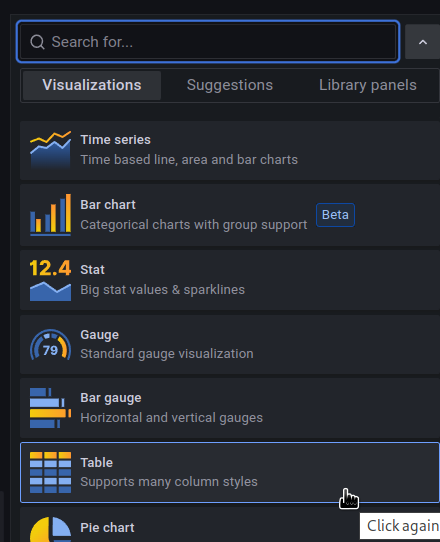This screenshot has width=440, height=542.
Task: Collapse the visualization picker with the chevron
Action: (x=423, y=42)
